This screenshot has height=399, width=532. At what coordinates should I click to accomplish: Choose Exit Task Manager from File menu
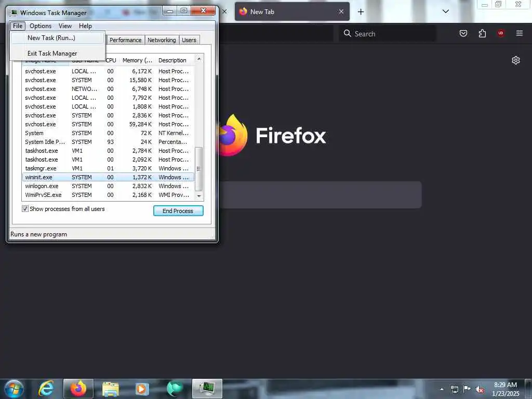click(58, 54)
